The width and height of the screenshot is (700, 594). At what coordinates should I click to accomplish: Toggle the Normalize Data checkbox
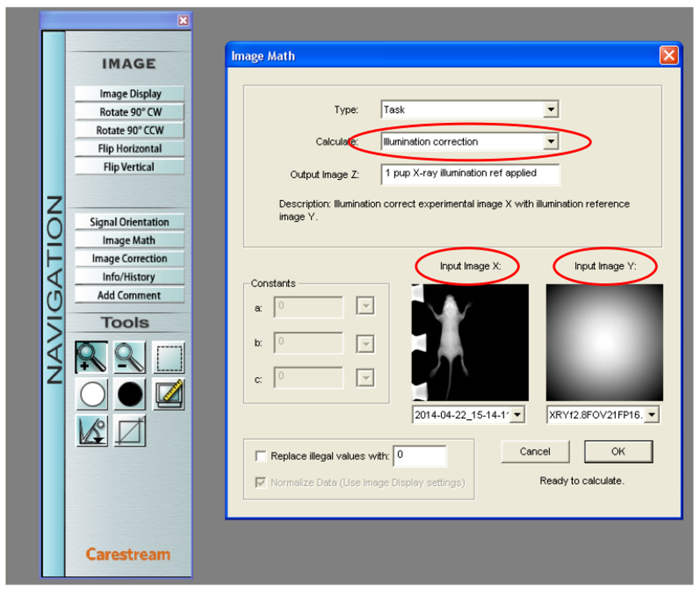[x=261, y=483]
